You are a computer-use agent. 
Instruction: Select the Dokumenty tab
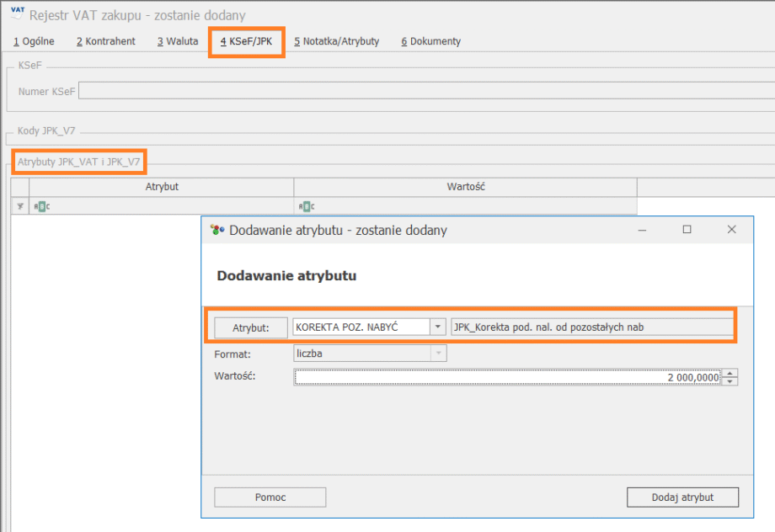[x=430, y=41]
